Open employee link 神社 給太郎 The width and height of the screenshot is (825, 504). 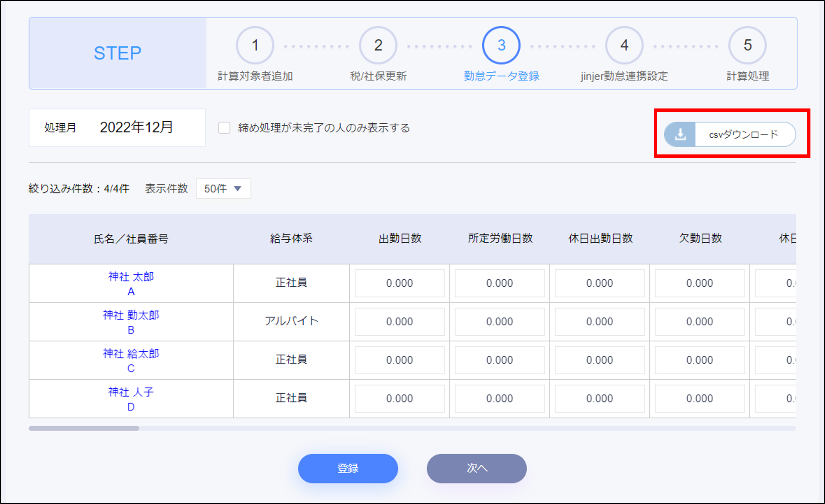[x=131, y=354]
